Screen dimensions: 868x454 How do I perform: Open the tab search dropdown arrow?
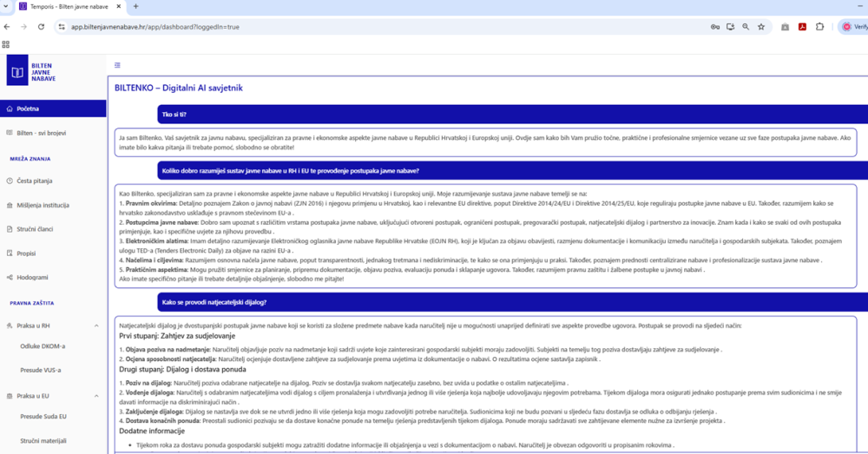8,7
